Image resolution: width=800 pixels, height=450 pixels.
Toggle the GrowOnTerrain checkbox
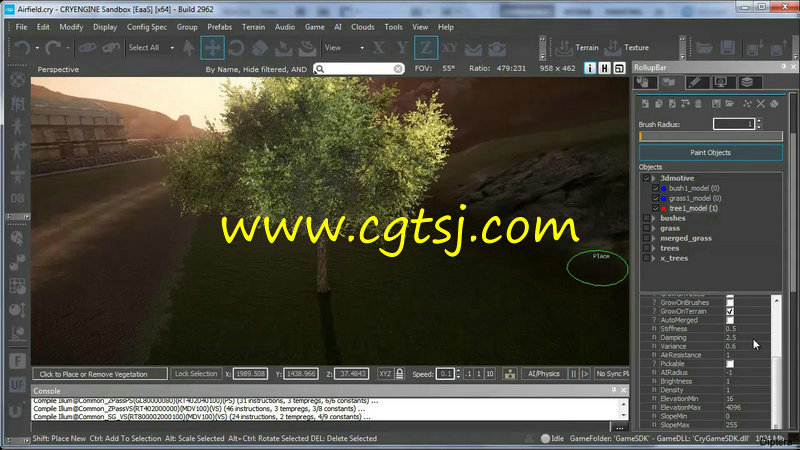(x=730, y=311)
